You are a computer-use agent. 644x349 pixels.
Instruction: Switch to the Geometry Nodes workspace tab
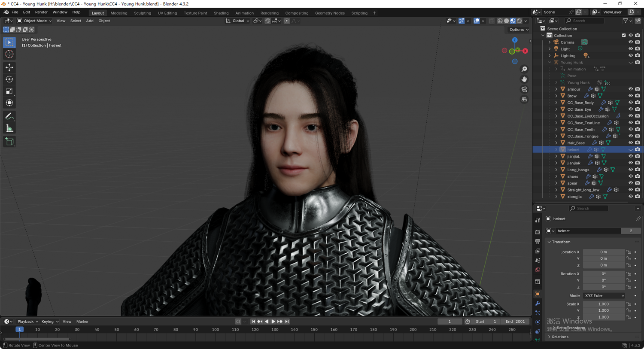point(330,13)
